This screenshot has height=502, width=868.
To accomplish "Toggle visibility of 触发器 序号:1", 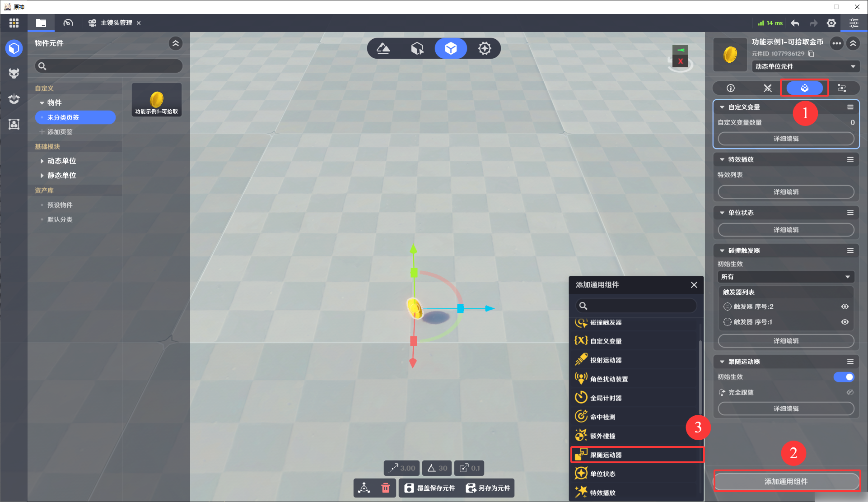I will [845, 322].
